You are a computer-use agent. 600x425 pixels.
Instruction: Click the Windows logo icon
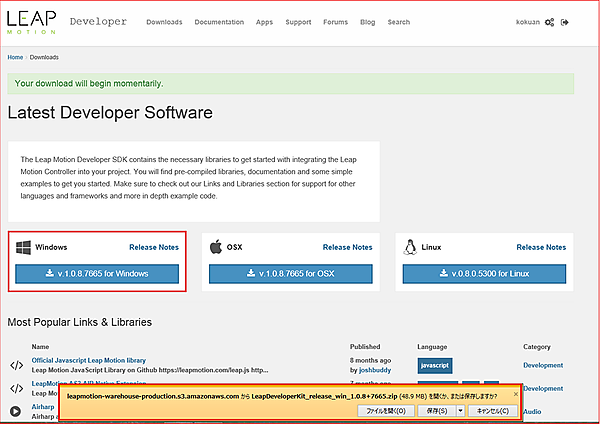(x=25, y=246)
